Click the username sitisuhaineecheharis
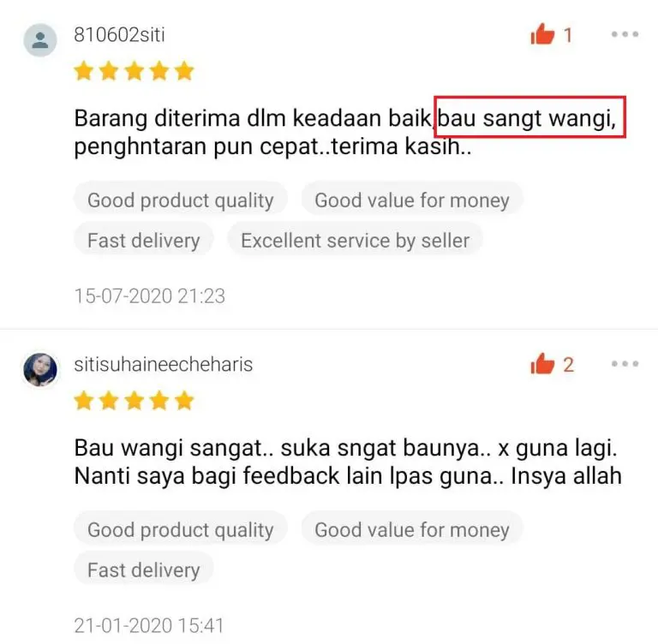 164,364
